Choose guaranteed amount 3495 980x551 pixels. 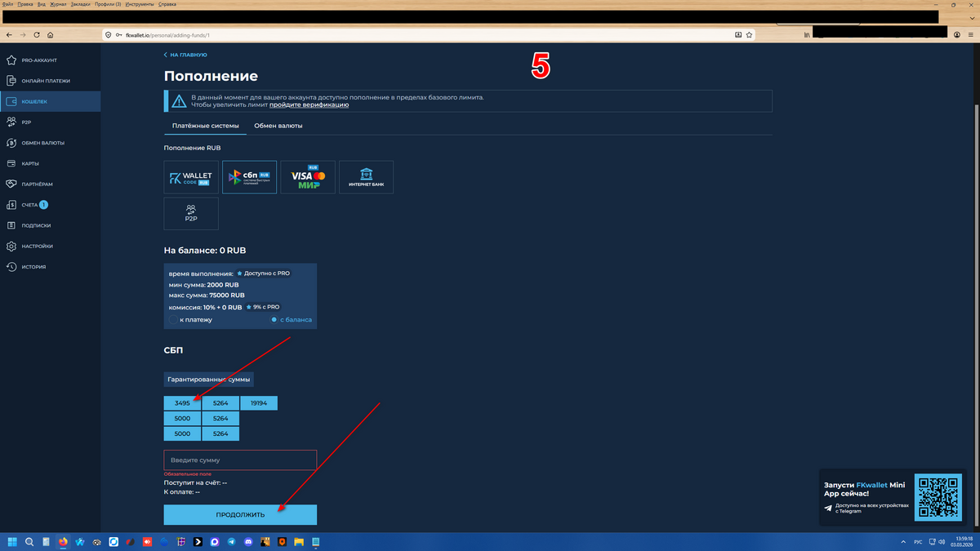182,403
